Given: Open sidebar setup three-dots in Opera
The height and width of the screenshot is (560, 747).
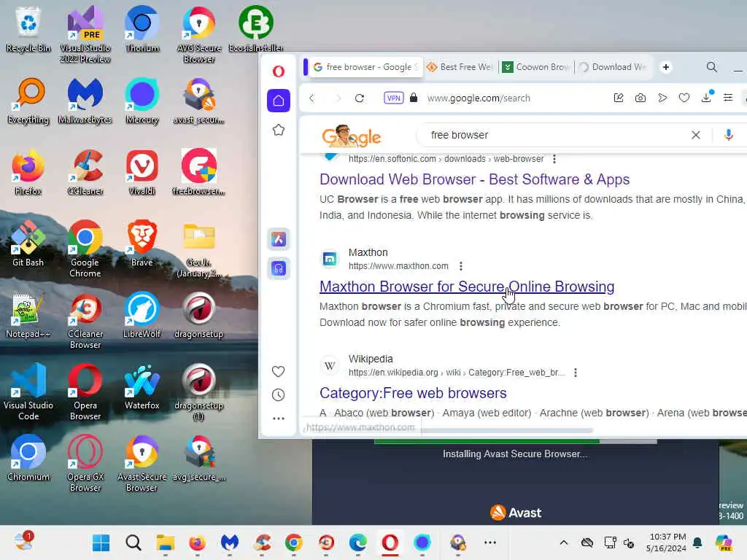Looking at the screenshot, I should (278, 418).
